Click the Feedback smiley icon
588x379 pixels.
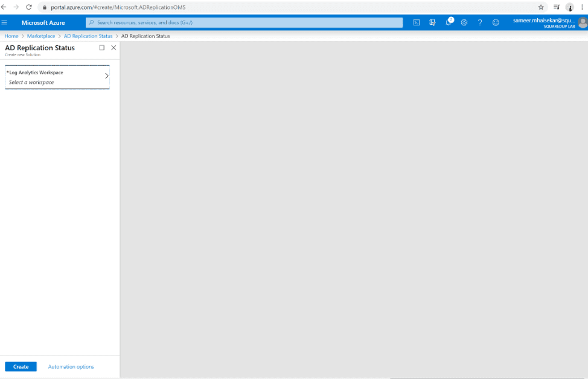coord(496,22)
